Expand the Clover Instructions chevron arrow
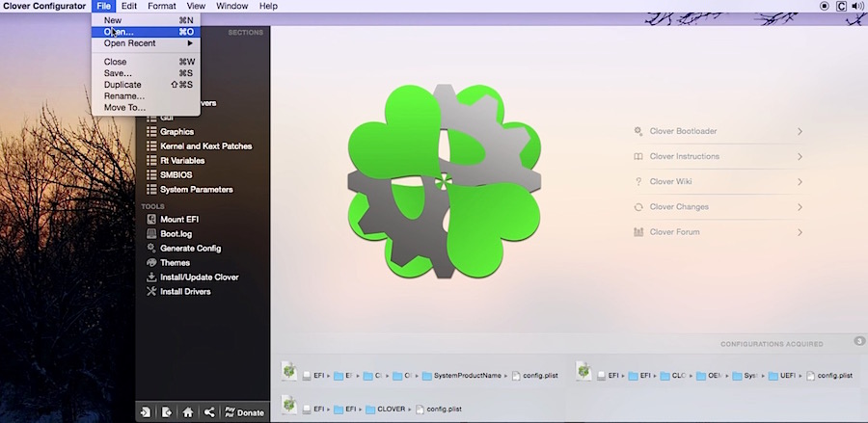 tap(800, 156)
